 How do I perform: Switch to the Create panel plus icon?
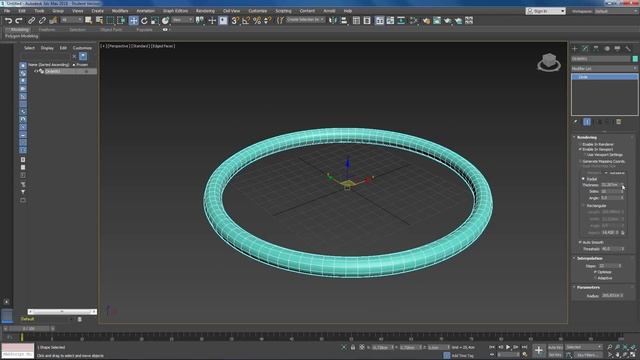[x=575, y=49]
